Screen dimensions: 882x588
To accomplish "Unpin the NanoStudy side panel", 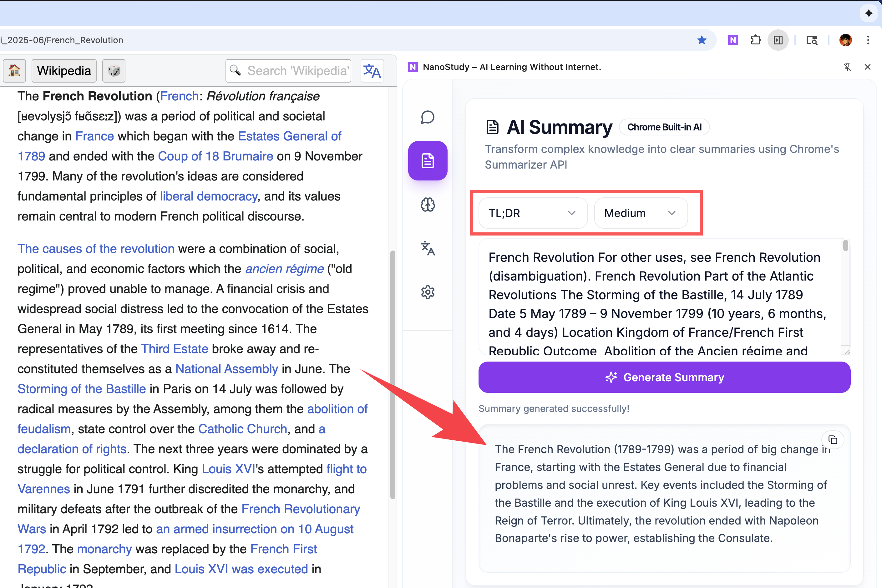I will (847, 67).
